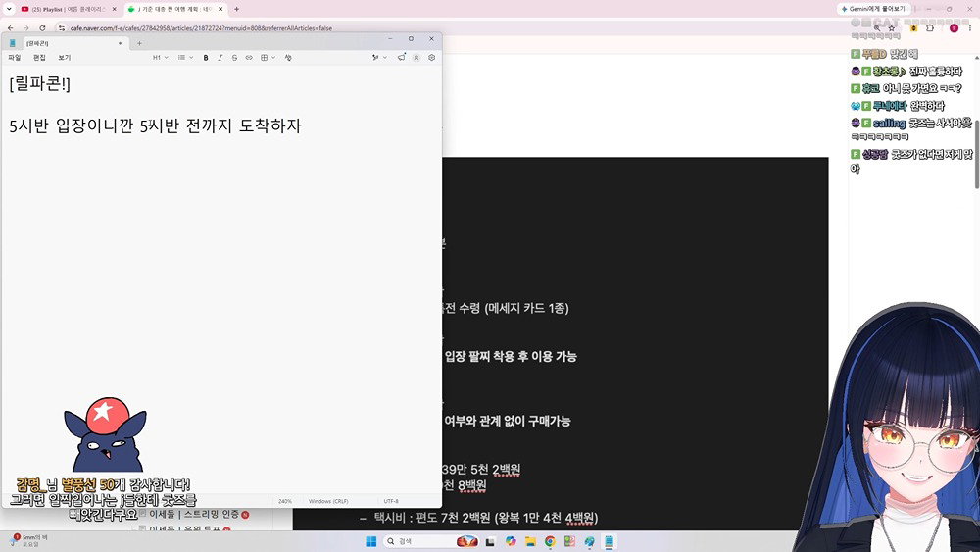
Task: Click the Gemini에게 물어보기 button
Action: pyautogui.click(x=873, y=9)
